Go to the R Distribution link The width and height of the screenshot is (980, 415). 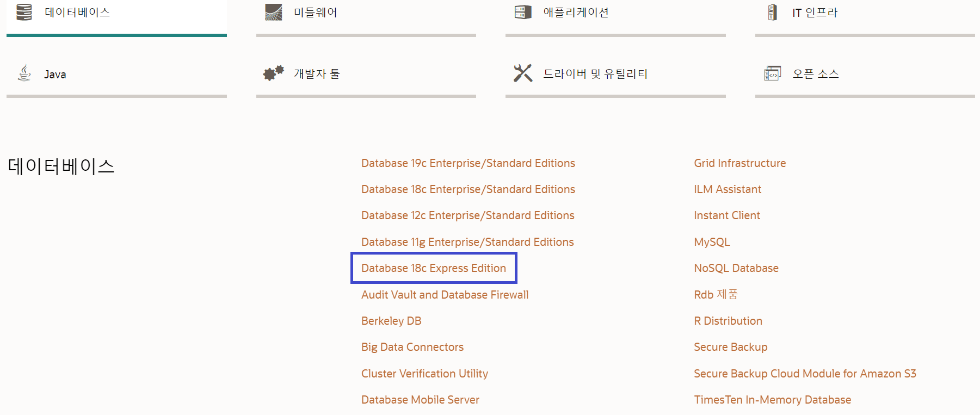pos(728,321)
